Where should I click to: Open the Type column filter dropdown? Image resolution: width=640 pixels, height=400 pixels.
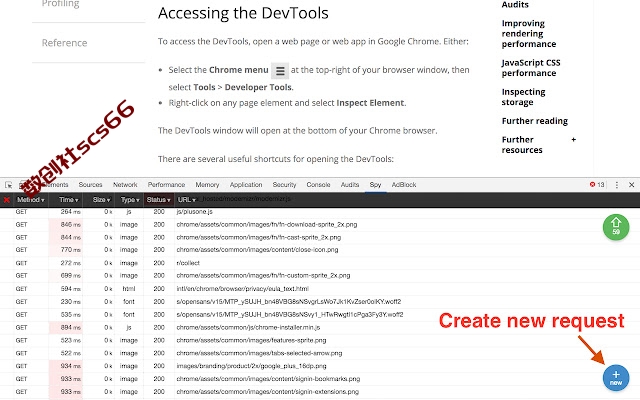click(130, 200)
